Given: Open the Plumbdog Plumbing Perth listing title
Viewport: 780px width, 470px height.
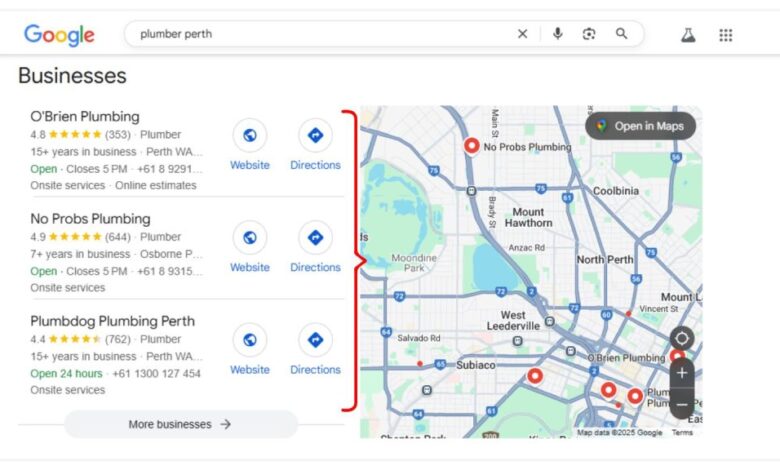Looking at the screenshot, I should tap(112, 321).
